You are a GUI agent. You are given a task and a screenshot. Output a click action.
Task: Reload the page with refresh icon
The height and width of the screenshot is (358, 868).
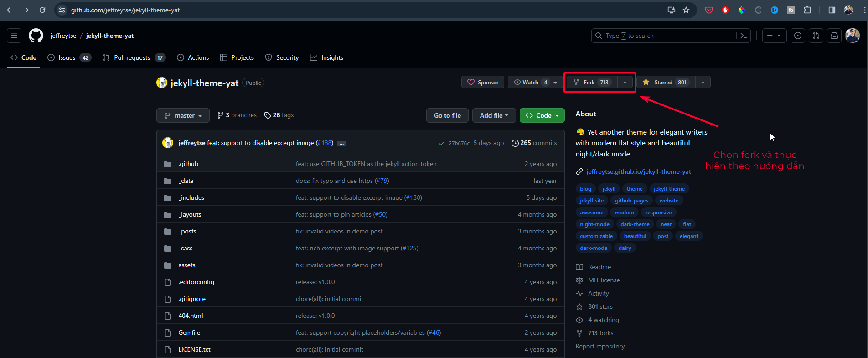[x=42, y=10]
